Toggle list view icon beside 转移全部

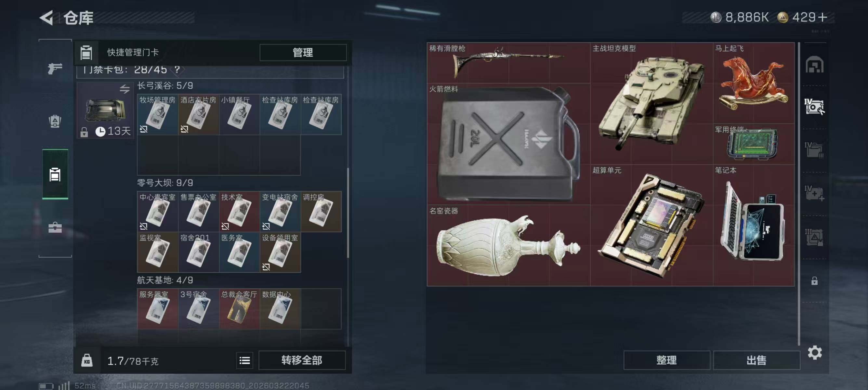(244, 360)
